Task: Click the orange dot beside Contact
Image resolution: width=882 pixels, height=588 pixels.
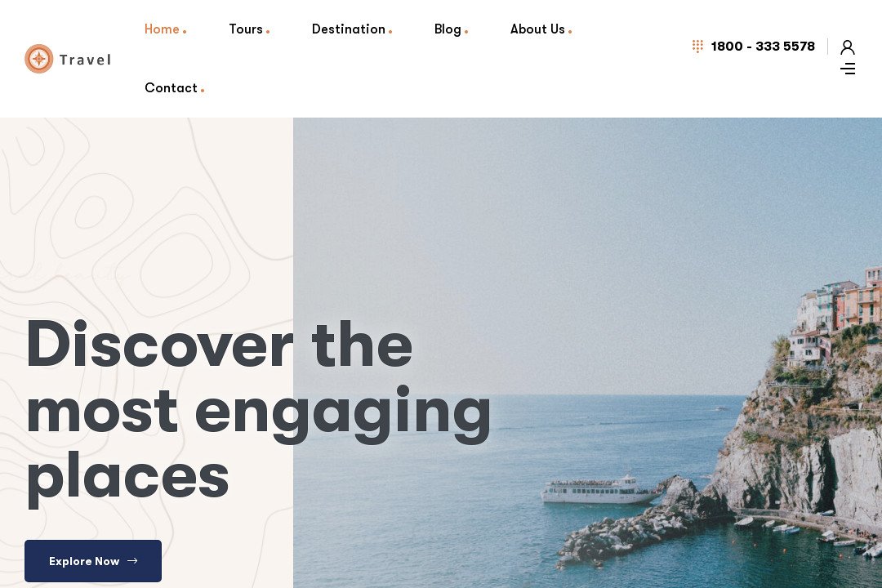Action: (x=203, y=90)
